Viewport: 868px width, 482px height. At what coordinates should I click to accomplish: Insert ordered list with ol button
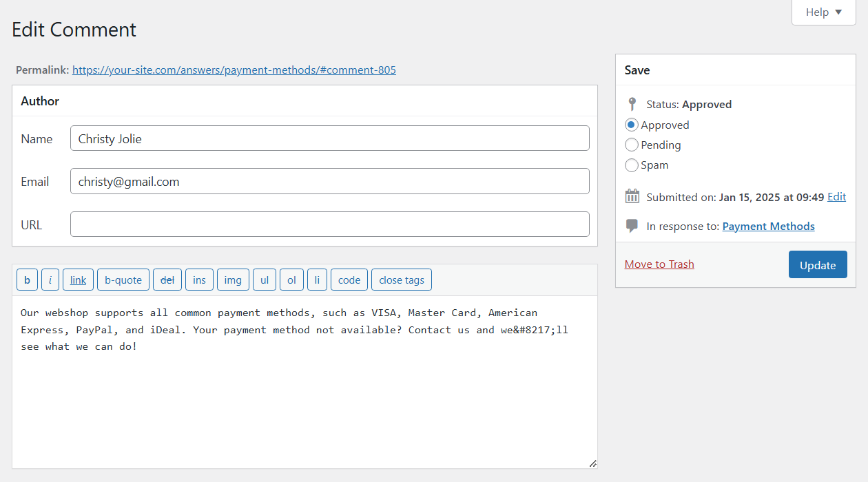pyautogui.click(x=291, y=280)
